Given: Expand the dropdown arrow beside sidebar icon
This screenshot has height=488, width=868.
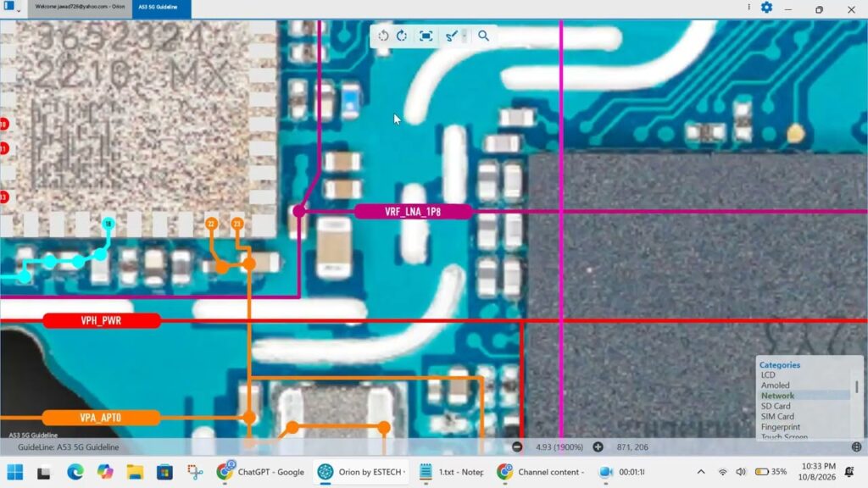Looking at the screenshot, I should pyautogui.click(x=19, y=10).
